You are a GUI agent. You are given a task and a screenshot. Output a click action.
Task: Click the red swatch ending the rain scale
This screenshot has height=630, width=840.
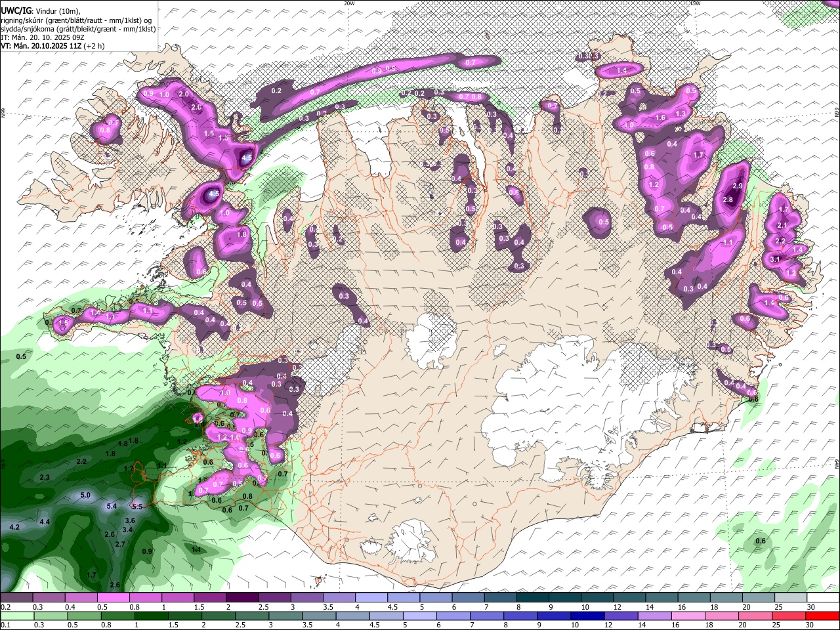click(823, 616)
